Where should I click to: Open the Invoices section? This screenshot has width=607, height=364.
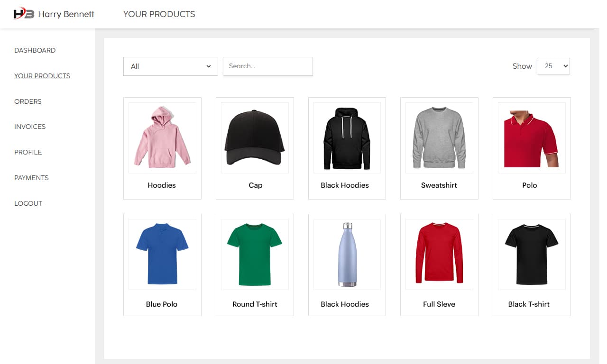(x=30, y=127)
